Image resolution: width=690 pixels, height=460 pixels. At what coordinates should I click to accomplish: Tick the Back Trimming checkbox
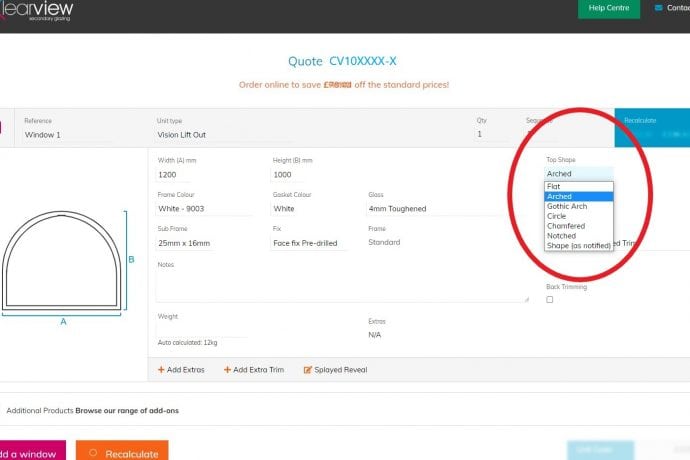(x=550, y=300)
